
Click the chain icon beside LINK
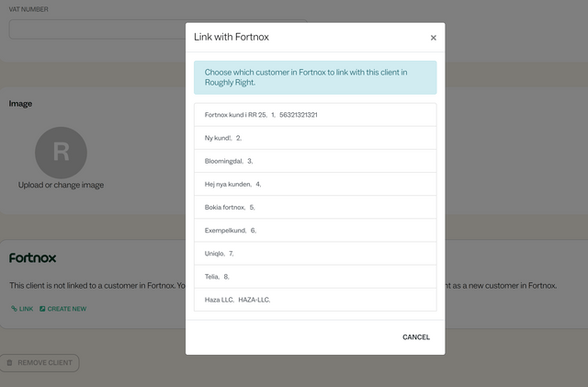(x=15, y=309)
